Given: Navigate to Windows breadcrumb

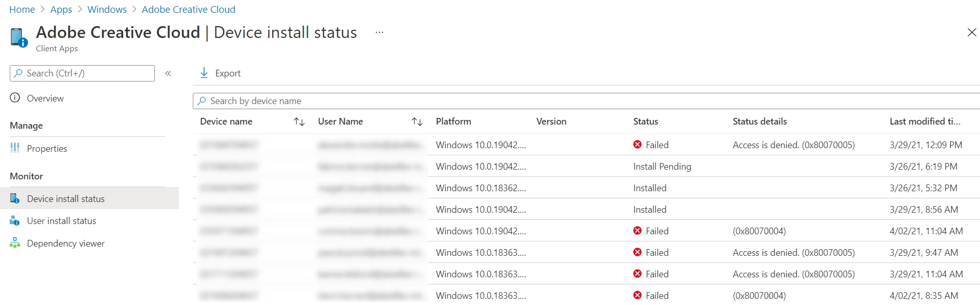Looking at the screenshot, I should [x=107, y=9].
